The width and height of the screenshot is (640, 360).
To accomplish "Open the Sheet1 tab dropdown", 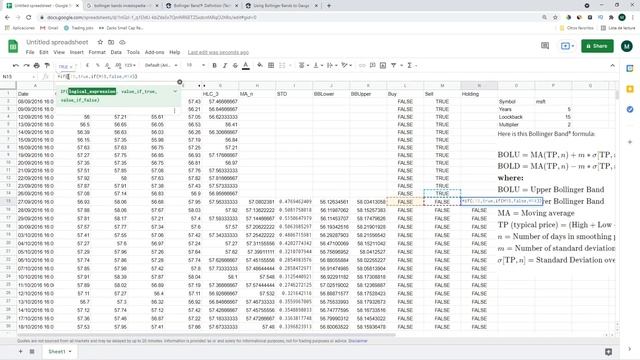I will coord(70,351).
